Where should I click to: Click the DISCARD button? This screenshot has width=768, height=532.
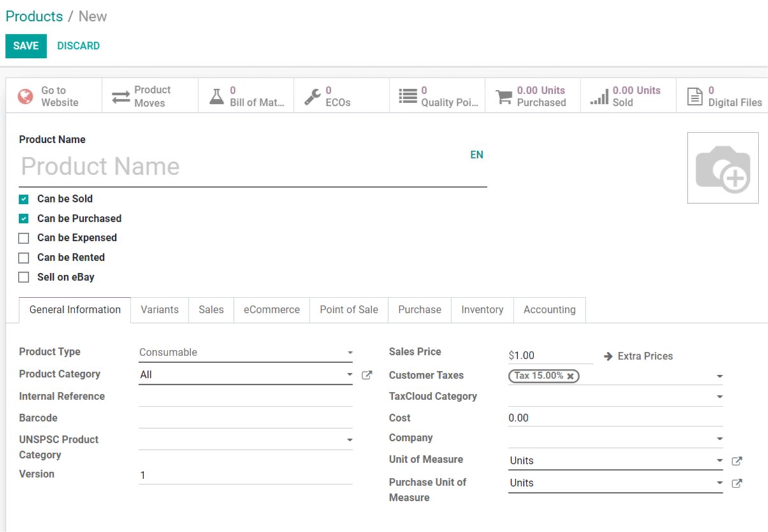click(78, 46)
